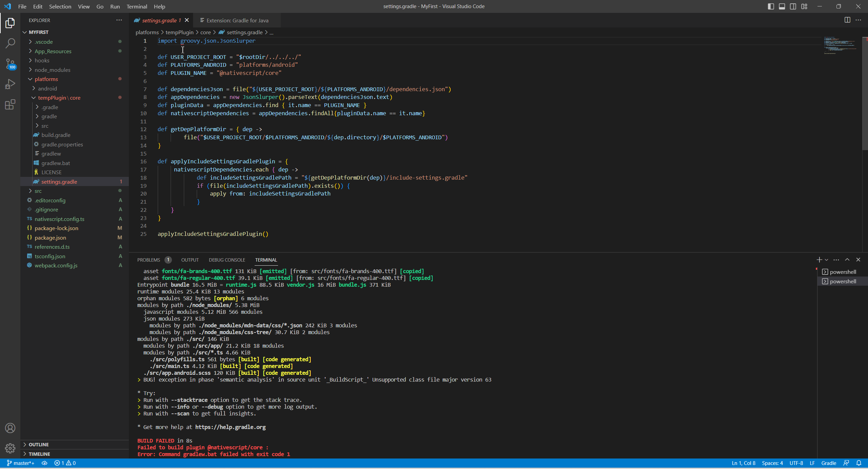
Task: Create new terminal with plus icon
Action: coord(819,260)
